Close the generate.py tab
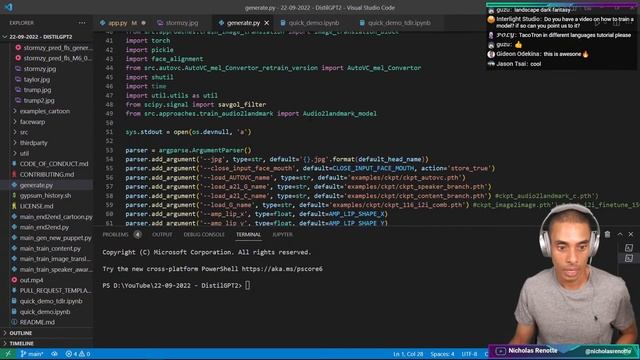 tap(267, 23)
